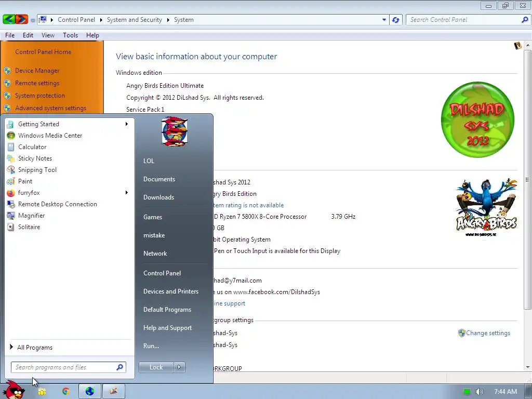Viewport: 532px width, 399px height.
Task: Click the vertical scrollbar thumb
Action: (527, 179)
